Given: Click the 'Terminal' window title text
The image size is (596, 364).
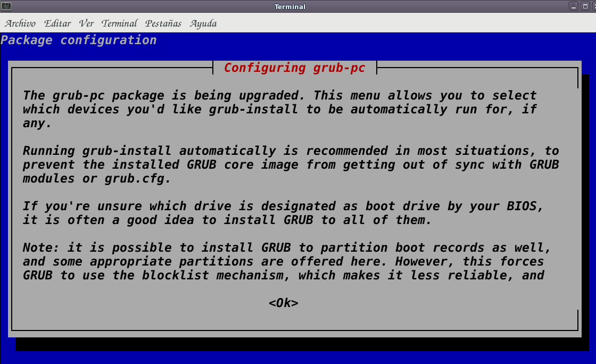Looking at the screenshot, I should click(x=290, y=6).
